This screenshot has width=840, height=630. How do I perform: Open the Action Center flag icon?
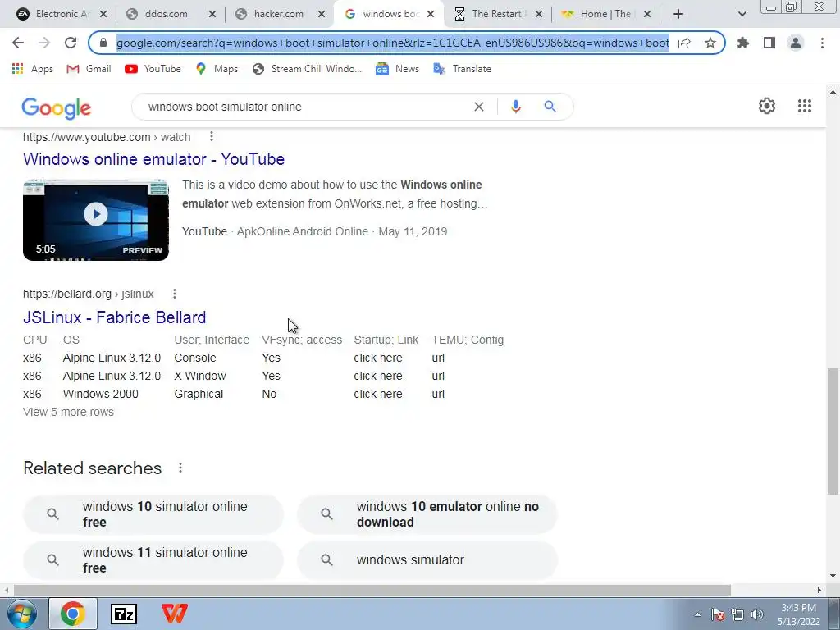[x=718, y=614]
